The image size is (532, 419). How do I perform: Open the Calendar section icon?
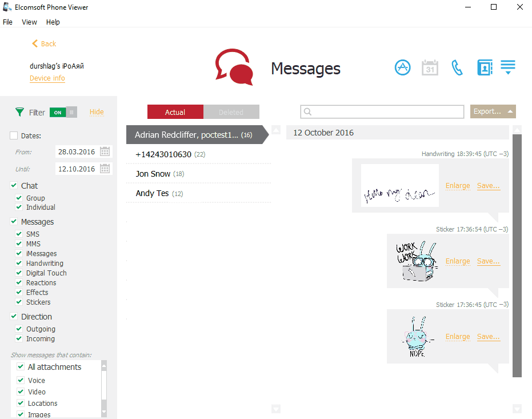(430, 67)
